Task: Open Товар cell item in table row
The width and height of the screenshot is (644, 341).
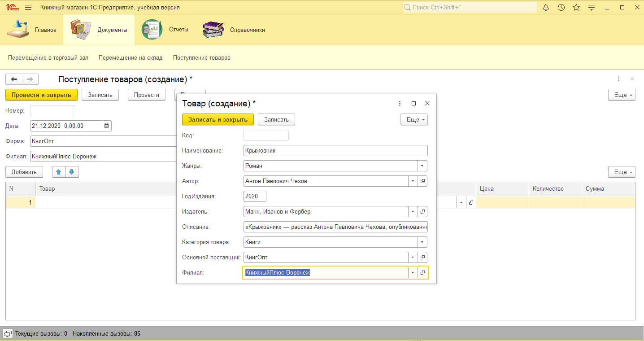Action: pos(471,202)
